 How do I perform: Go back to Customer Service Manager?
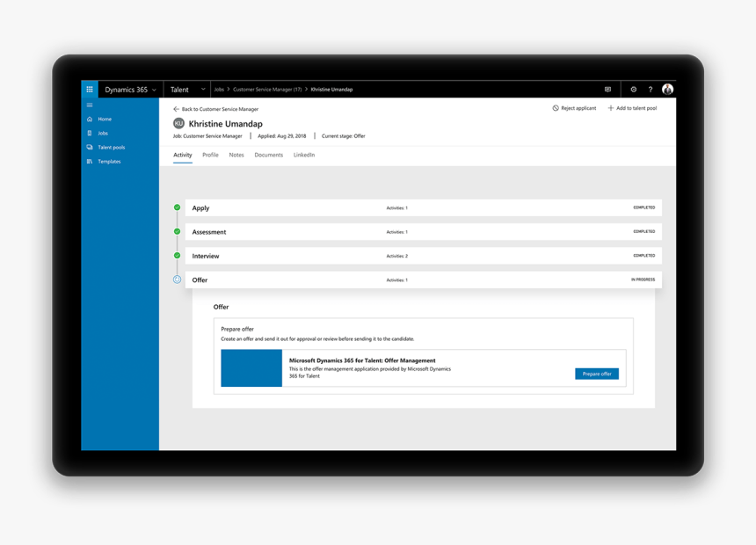click(216, 109)
